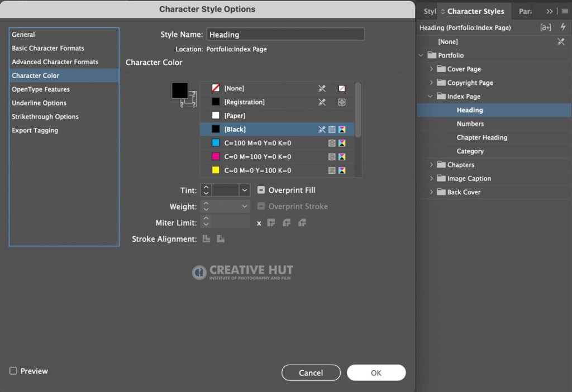
Task: Click the new style group [a+] icon
Action: [x=545, y=27]
